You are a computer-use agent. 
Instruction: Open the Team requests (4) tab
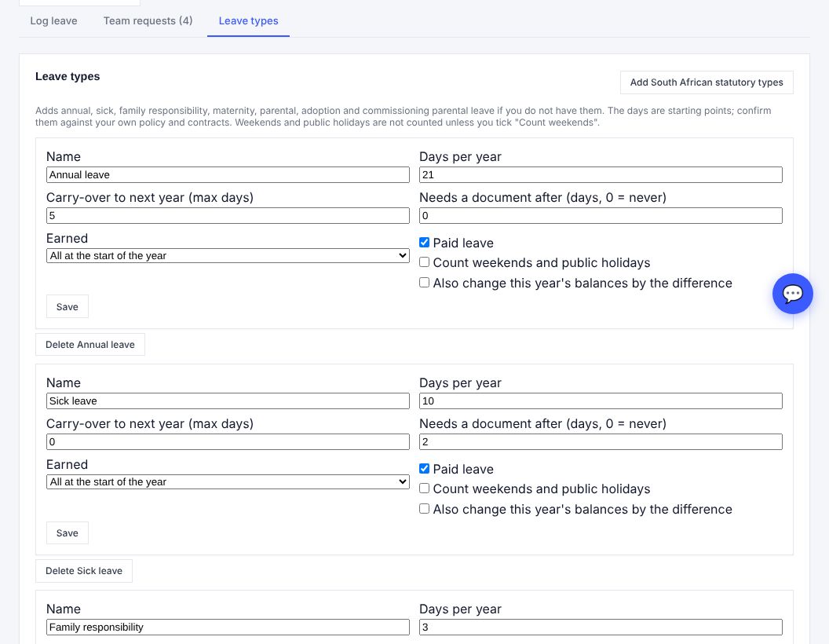pos(148,21)
